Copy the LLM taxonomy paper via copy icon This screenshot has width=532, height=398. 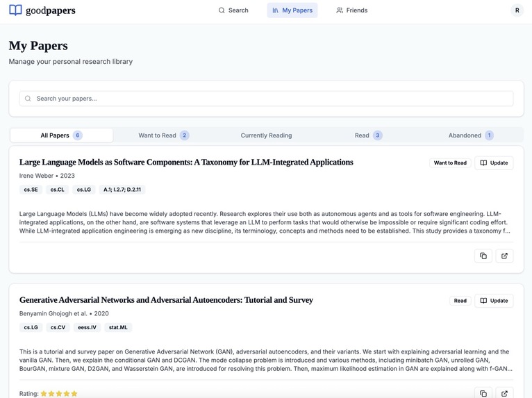click(x=483, y=256)
